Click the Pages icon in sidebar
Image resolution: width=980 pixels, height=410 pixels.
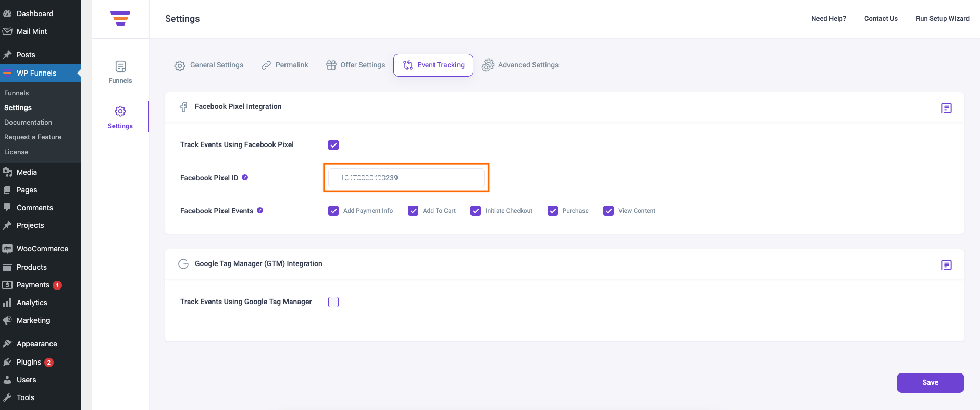(x=7, y=190)
